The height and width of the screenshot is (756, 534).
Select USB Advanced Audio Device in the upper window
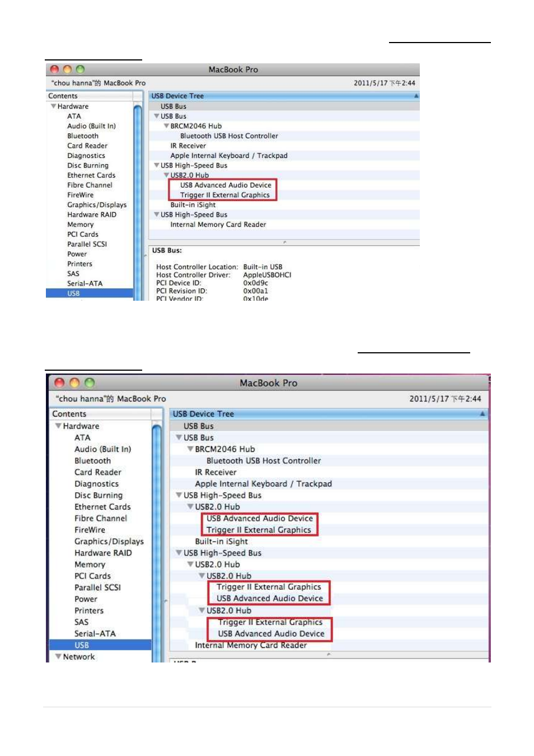coord(226,185)
